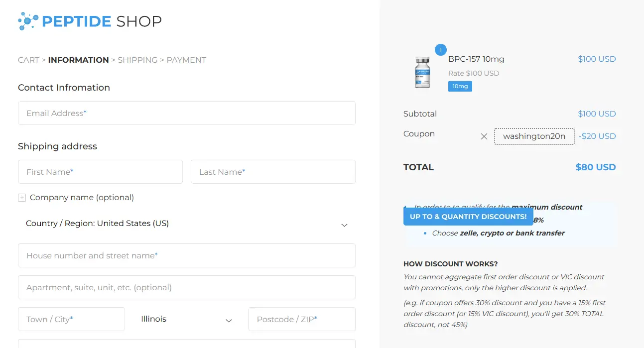Viewport: 644px width, 348px height.
Task: Click the Up To & Quantity Discounts button
Action: tap(468, 217)
